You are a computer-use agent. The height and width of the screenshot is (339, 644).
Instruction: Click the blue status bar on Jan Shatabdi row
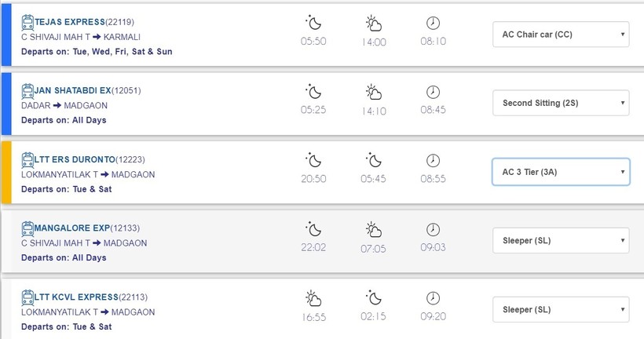click(5, 103)
